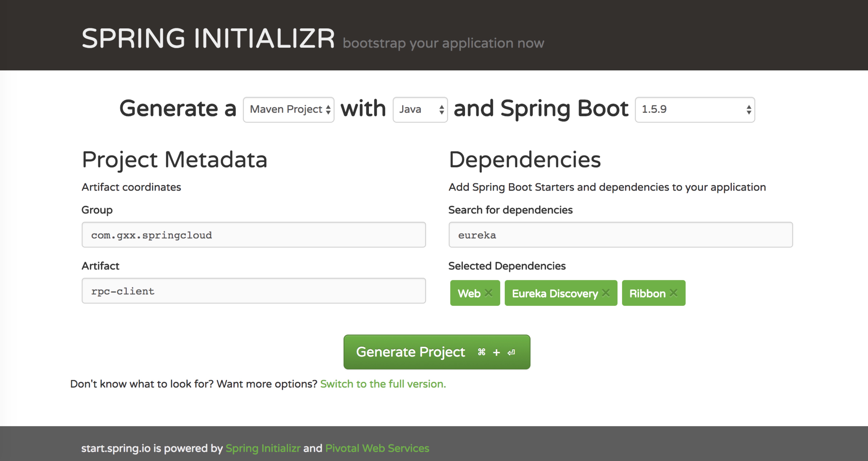Open the Pivotal Web Services link
The height and width of the screenshot is (461, 868).
(377, 448)
